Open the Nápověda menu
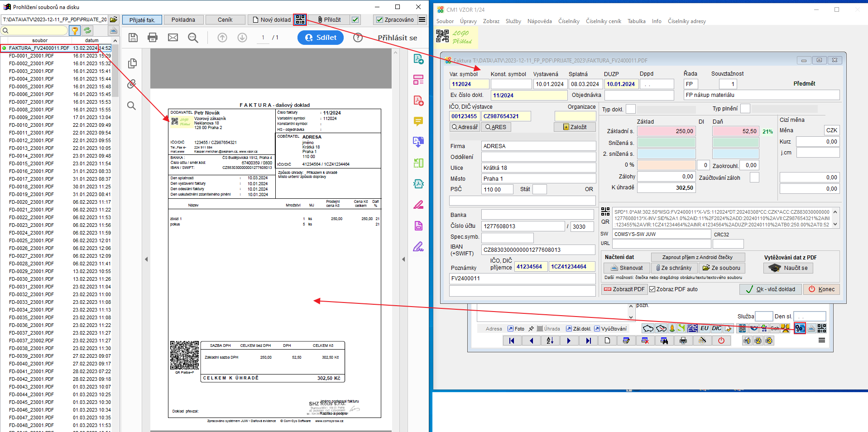The image size is (868, 432). click(539, 21)
